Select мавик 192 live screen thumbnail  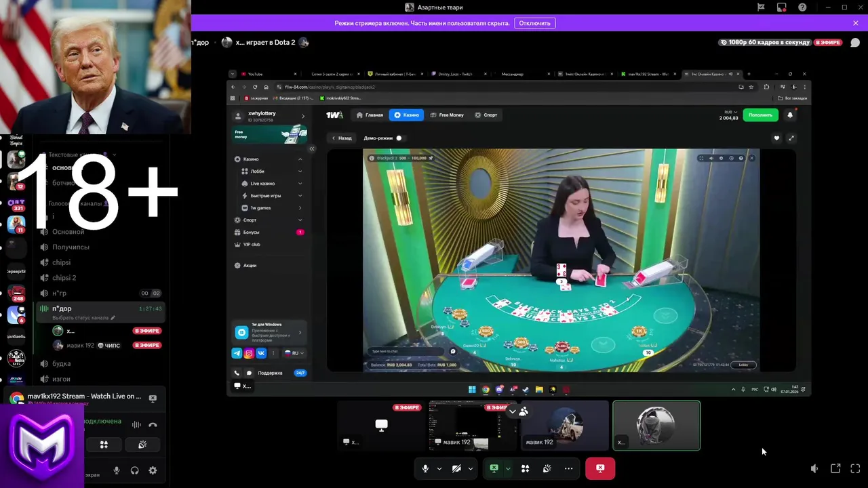[x=472, y=426]
